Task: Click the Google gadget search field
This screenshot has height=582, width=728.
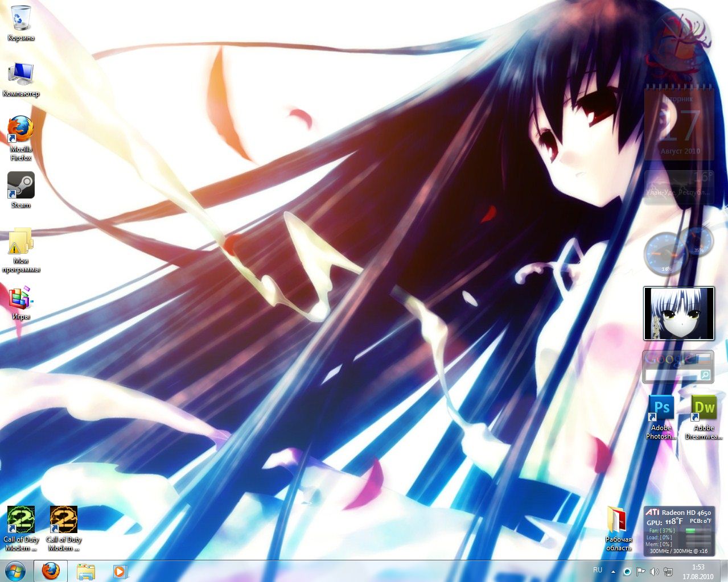Action: pyautogui.click(x=672, y=375)
